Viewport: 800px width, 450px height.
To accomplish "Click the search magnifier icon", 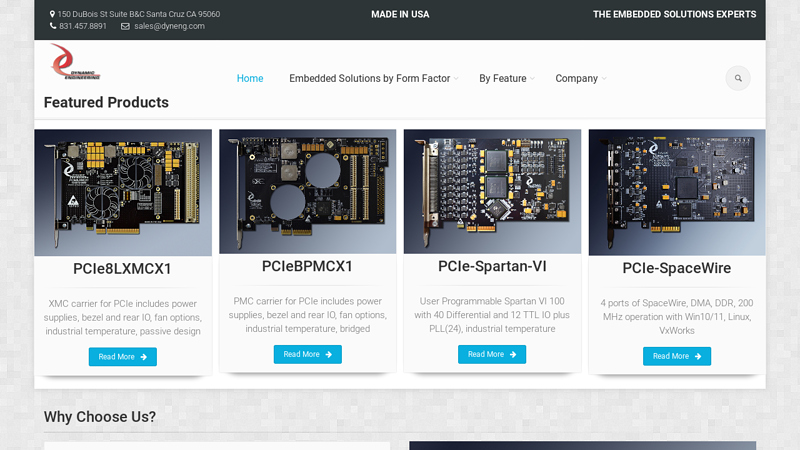I will pos(738,79).
